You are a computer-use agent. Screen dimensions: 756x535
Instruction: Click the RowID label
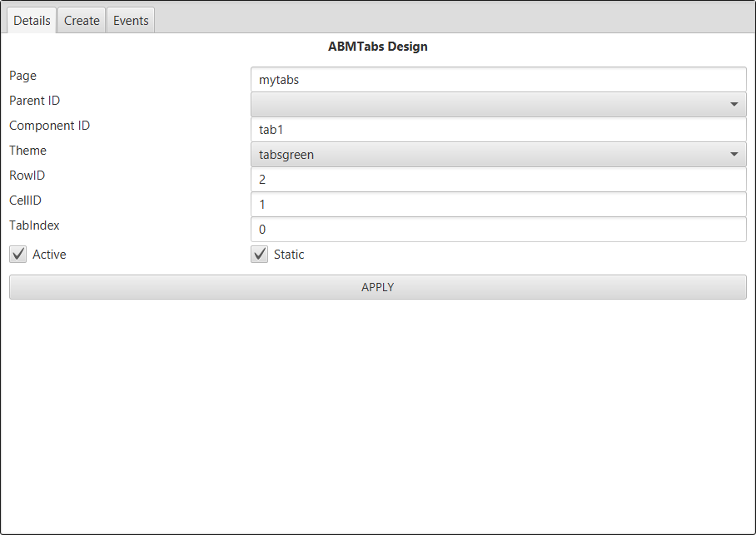pos(27,176)
